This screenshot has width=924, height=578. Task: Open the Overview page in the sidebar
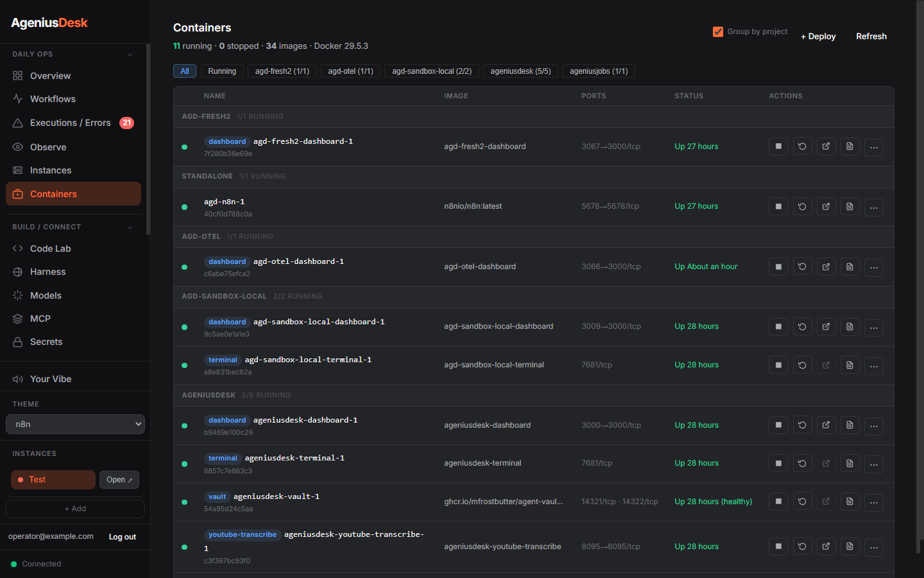tap(73, 76)
